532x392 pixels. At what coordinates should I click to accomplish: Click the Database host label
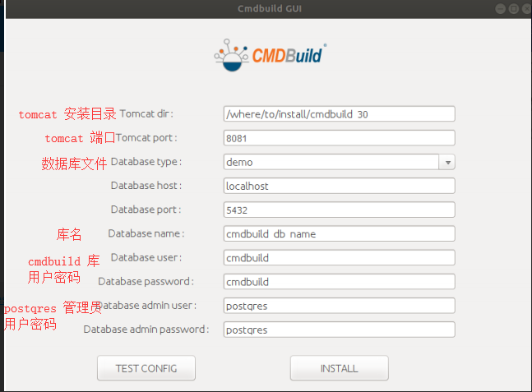(146, 186)
